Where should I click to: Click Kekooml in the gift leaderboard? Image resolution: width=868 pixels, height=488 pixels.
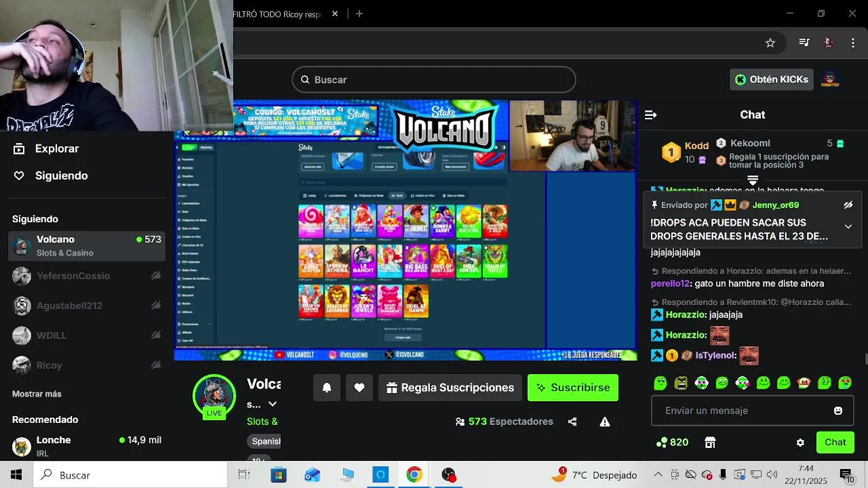pyautogui.click(x=750, y=143)
